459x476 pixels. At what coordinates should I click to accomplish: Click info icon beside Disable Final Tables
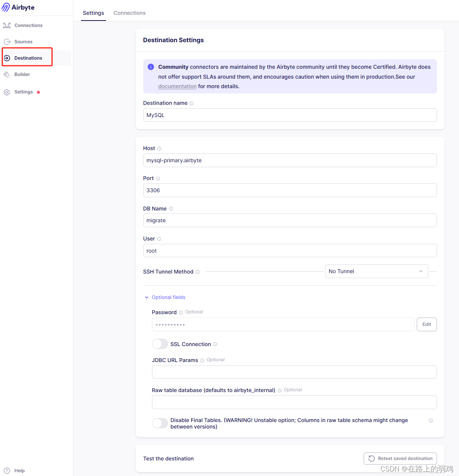click(431, 421)
